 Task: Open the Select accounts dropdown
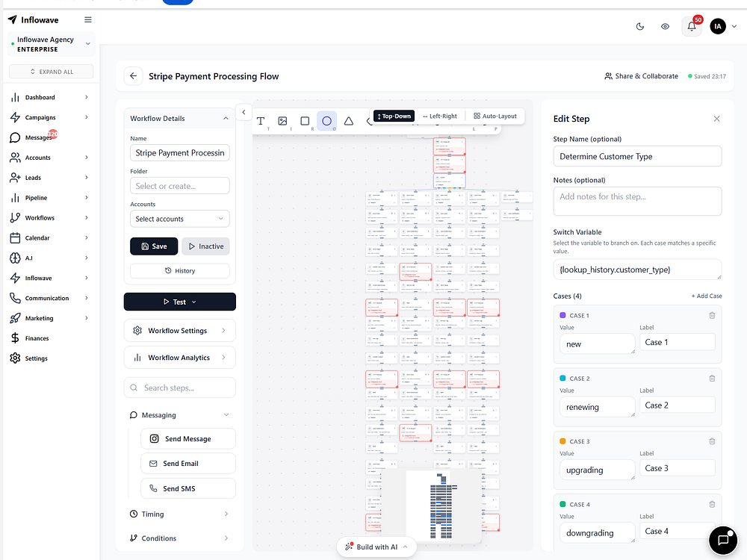179,219
